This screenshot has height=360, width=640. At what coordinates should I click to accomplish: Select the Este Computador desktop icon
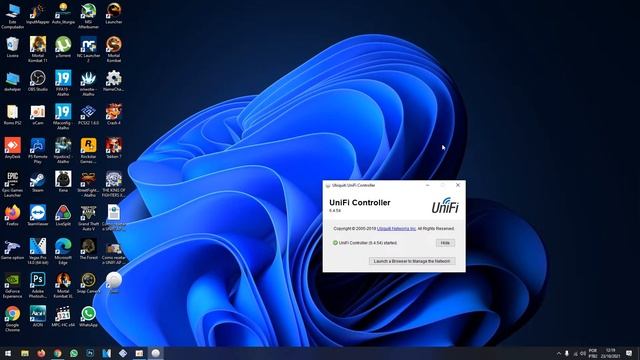pyautogui.click(x=12, y=16)
